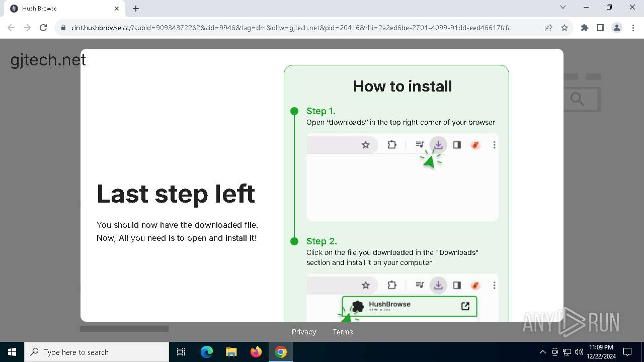Open Chrome three-dot menu
644x362 pixels.
click(x=633, y=28)
